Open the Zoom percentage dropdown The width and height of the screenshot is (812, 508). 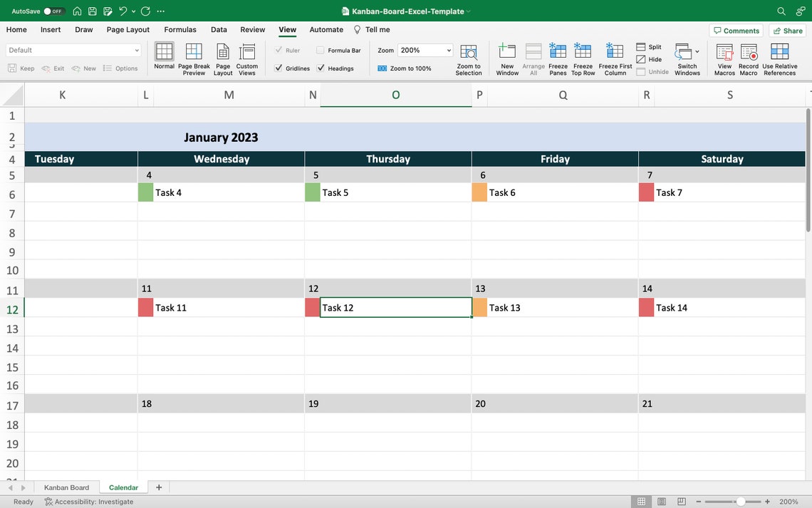[x=449, y=51]
